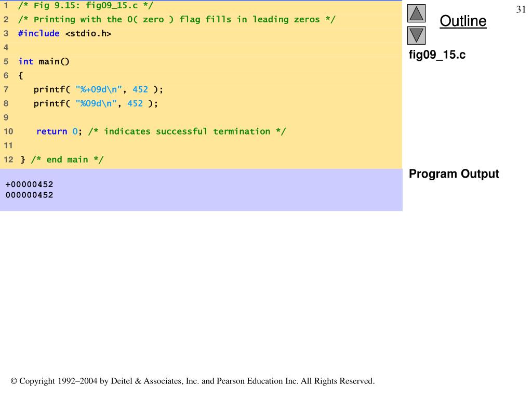Viewport: 532px width, 399px height.
Task: Select the int main() line
Action: (x=44, y=61)
